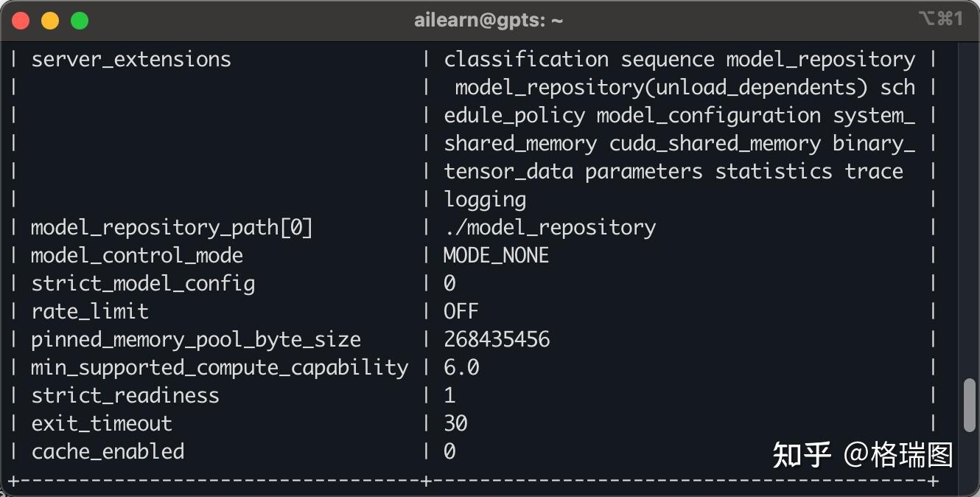The image size is (980, 497).
Task: Click the rate_limit OFF value
Action: pos(461,312)
